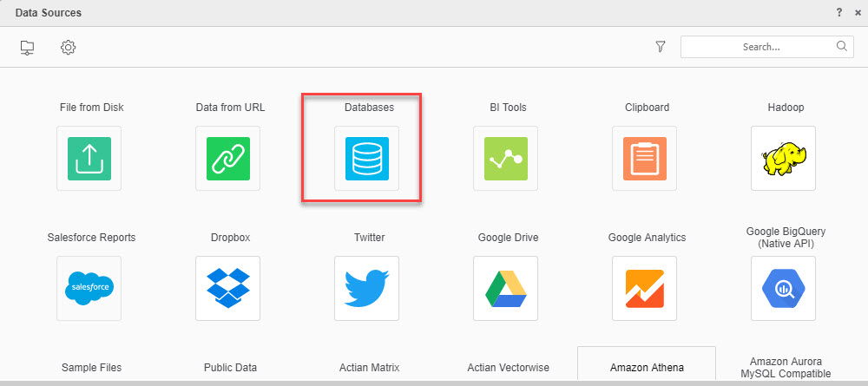Image resolution: width=868 pixels, height=386 pixels.
Task: Open help with the question mark icon
Action: tap(839, 12)
